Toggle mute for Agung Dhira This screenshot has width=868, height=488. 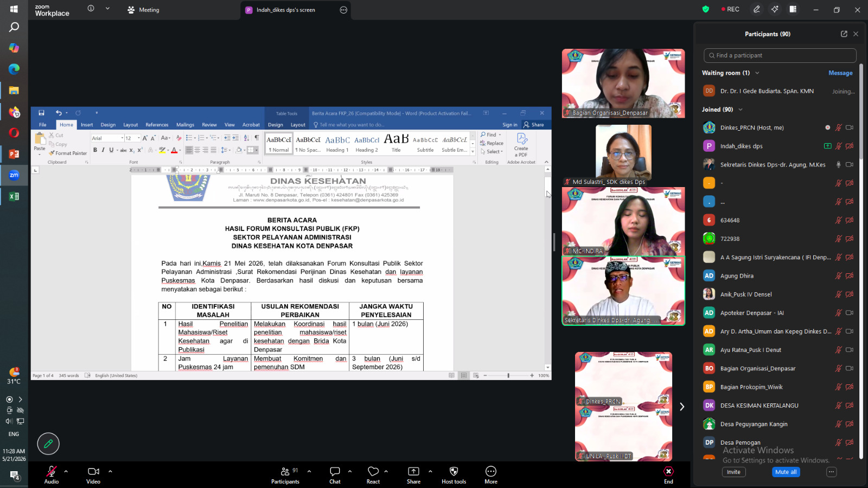click(x=838, y=275)
